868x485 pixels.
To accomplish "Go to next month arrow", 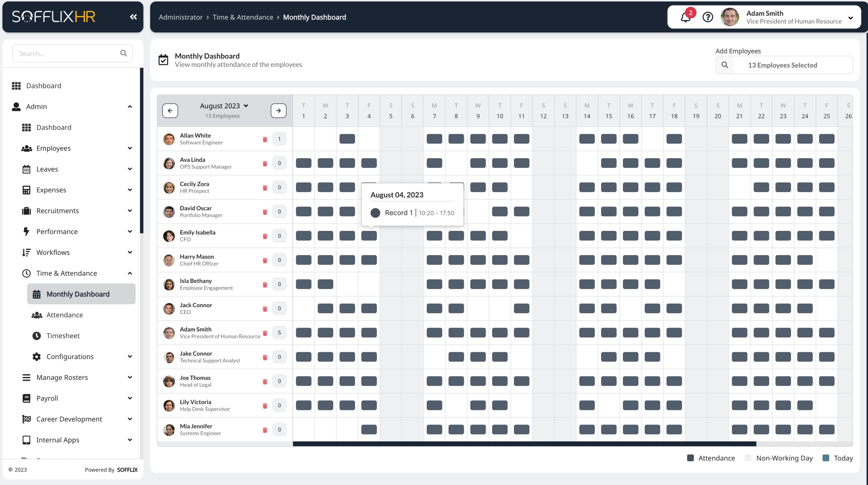I will [x=278, y=111].
